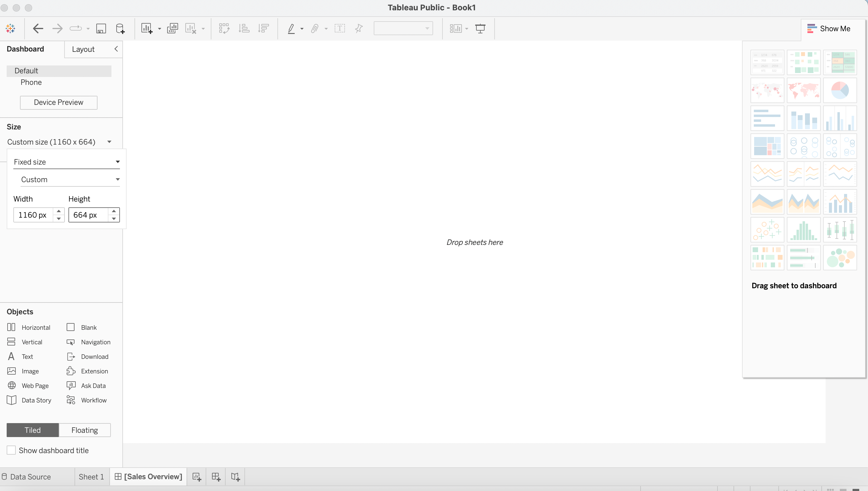Switch objects mode to Floating
The width and height of the screenshot is (868, 491).
click(x=84, y=430)
